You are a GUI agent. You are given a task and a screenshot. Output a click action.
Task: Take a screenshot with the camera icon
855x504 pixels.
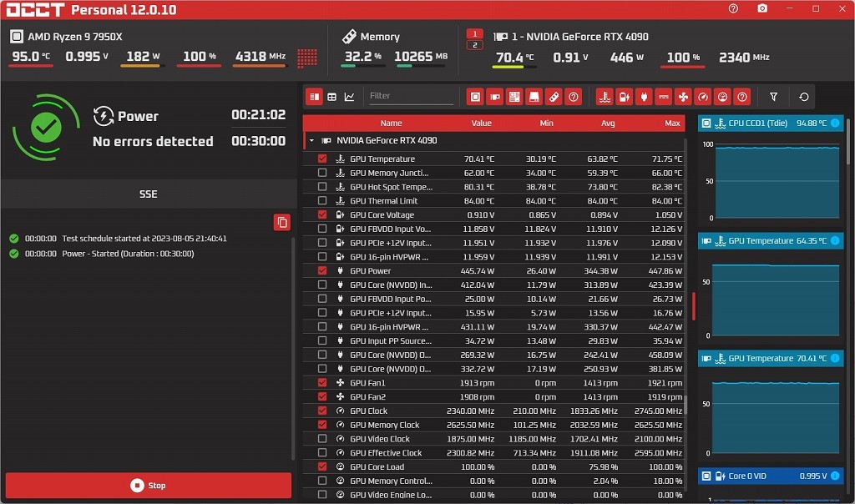(762, 8)
